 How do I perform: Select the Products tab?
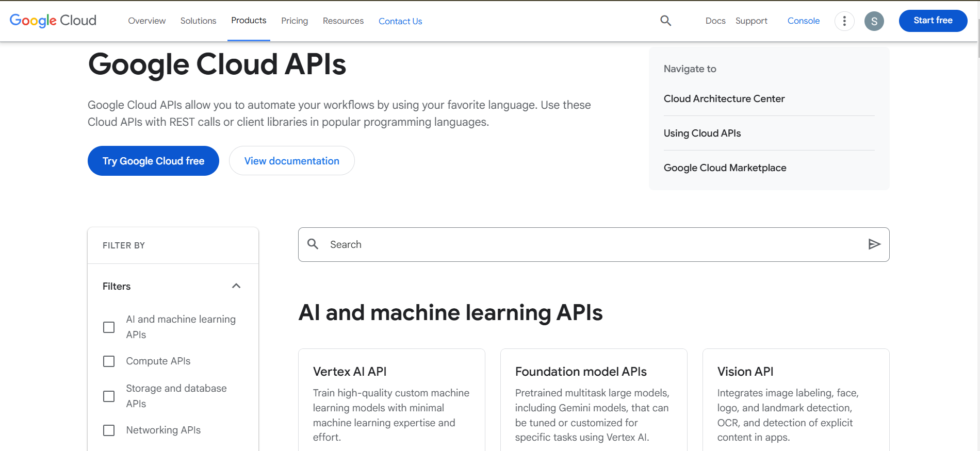coord(249,21)
